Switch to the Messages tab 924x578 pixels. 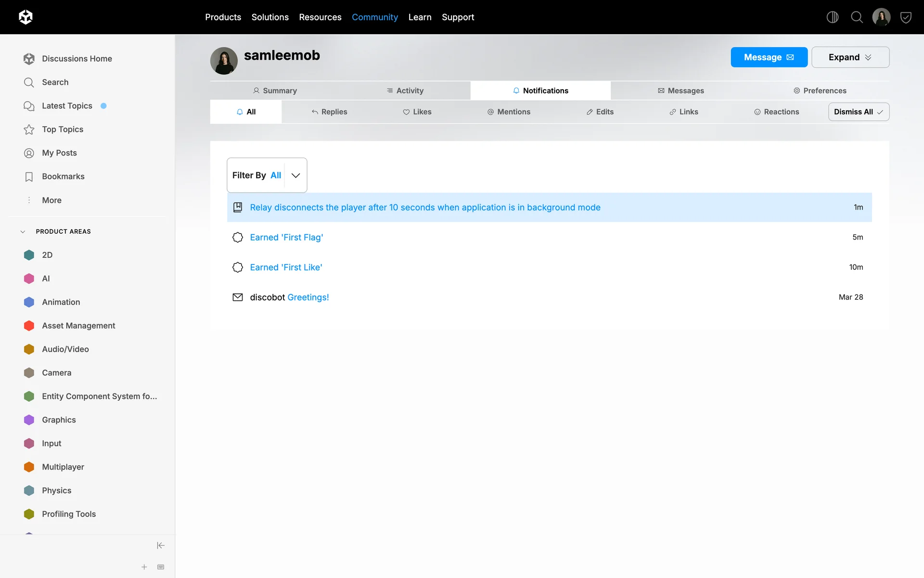(680, 91)
